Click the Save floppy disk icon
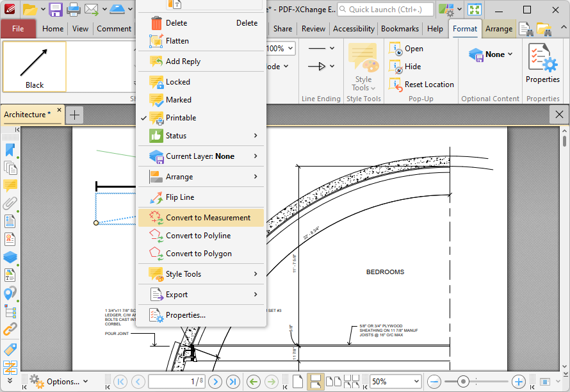Viewport: 570px width, 392px height. click(56, 10)
